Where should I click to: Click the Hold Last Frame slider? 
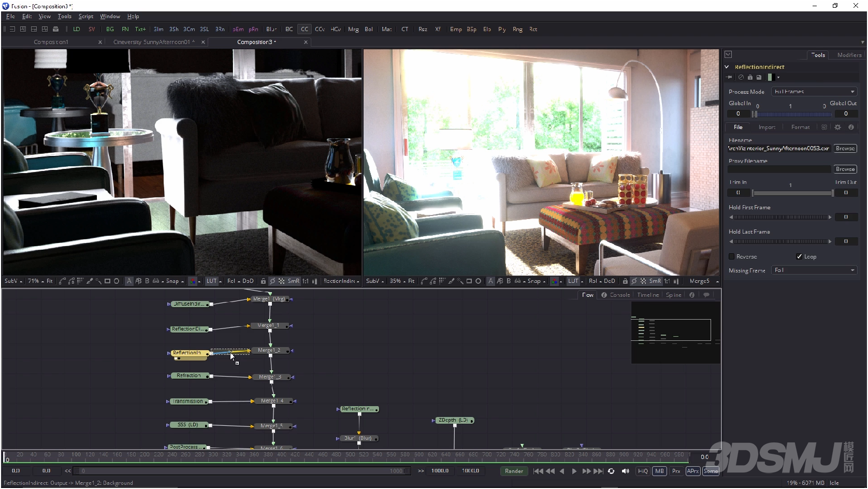point(780,241)
